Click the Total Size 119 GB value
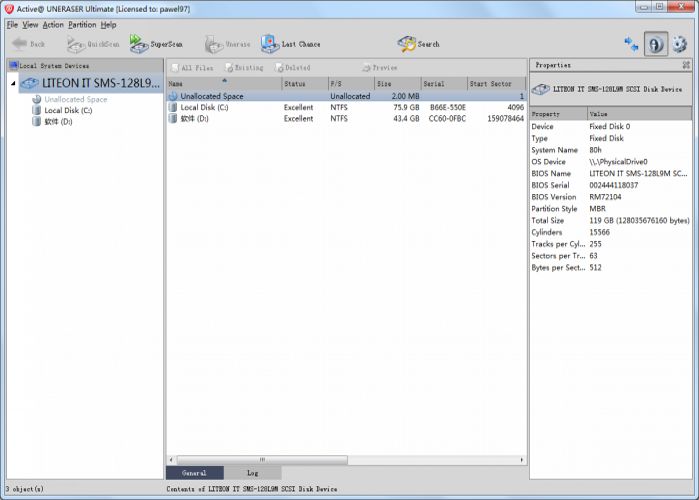The image size is (699, 500). pyautogui.click(x=639, y=221)
